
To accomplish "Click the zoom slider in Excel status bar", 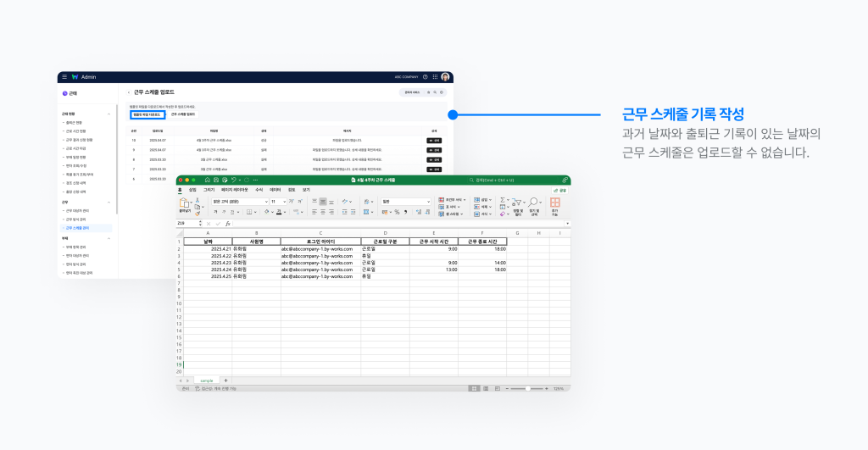I will (x=527, y=389).
